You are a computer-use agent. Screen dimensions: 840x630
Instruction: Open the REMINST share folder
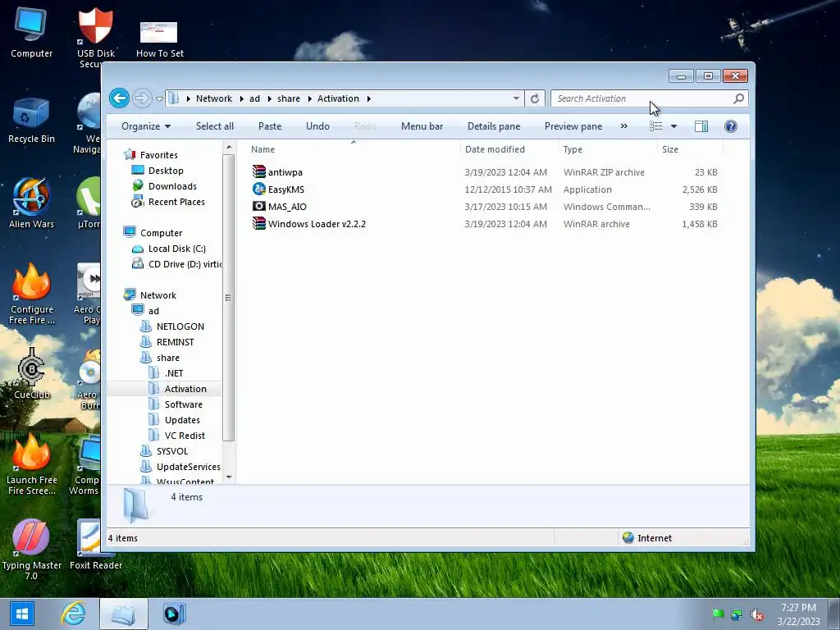[176, 342]
